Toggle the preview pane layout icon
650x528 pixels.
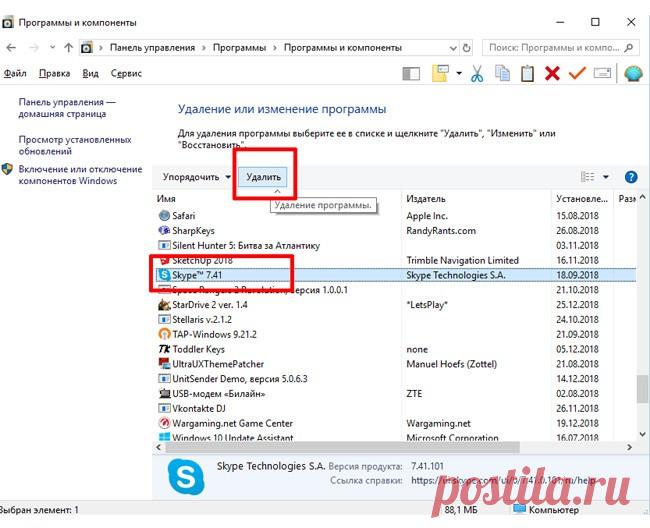tap(412, 73)
